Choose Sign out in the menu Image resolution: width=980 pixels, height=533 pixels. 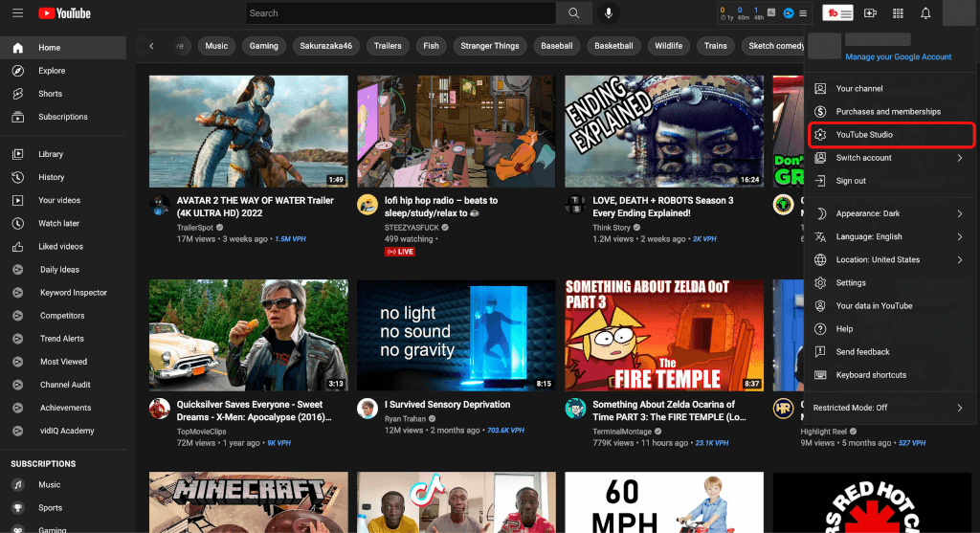851,181
